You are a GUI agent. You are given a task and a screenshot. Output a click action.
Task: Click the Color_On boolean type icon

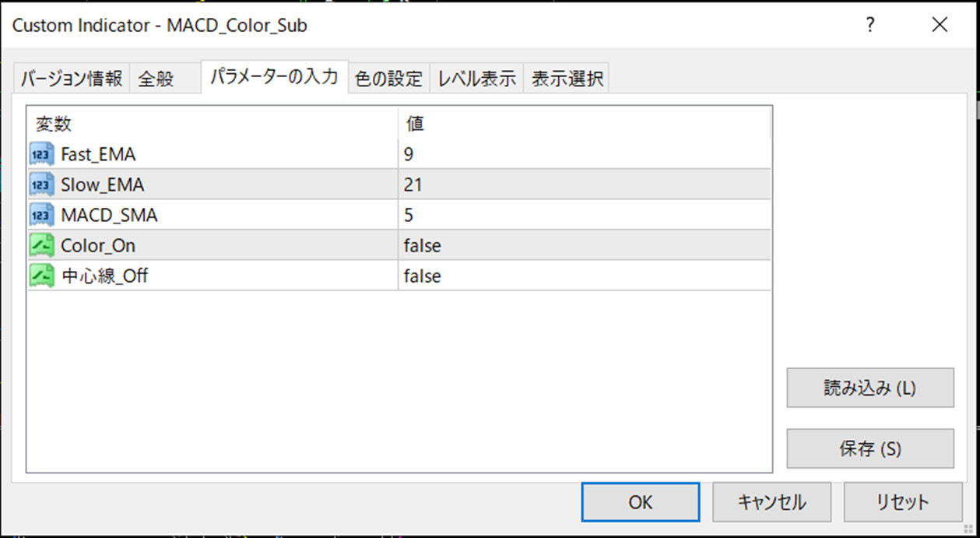(42, 245)
